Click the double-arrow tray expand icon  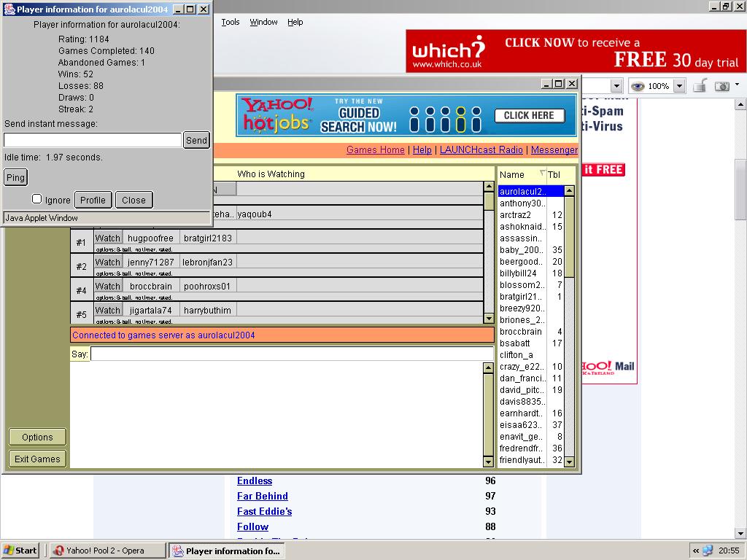[x=696, y=551]
